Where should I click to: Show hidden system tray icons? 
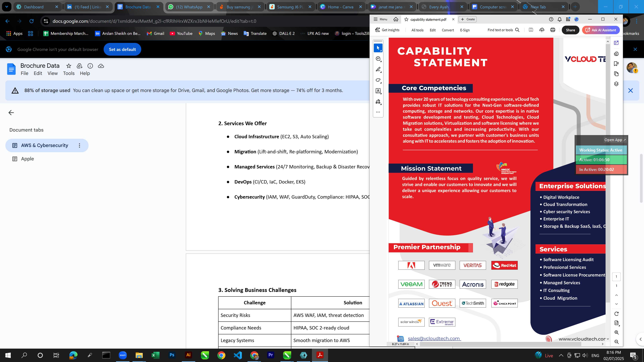point(561,355)
